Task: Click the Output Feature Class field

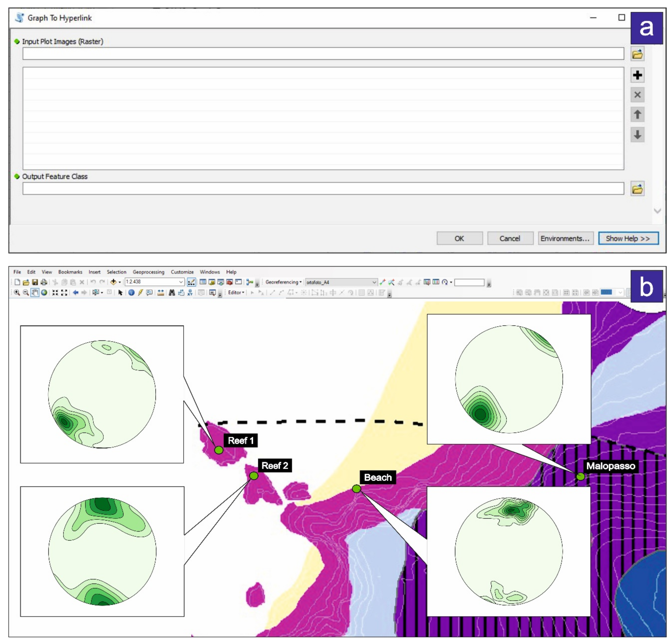Action: click(323, 189)
